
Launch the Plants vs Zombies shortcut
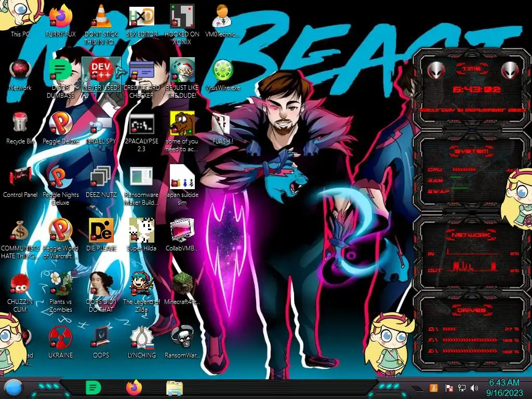pyautogui.click(x=60, y=292)
